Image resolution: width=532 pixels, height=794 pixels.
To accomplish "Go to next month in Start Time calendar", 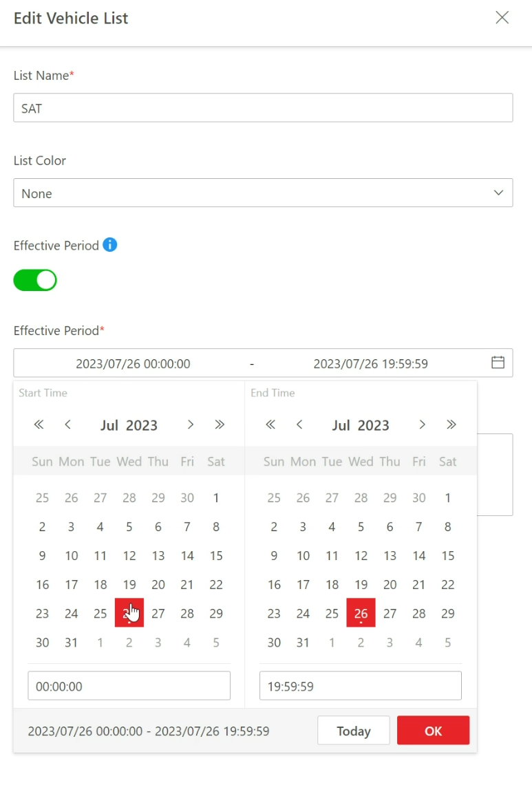I will [x=191, y=425].
